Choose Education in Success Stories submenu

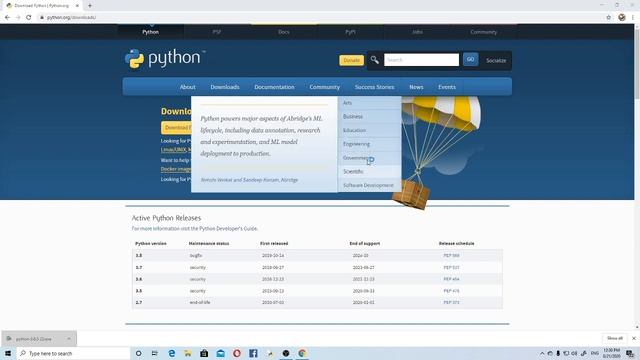369,130
